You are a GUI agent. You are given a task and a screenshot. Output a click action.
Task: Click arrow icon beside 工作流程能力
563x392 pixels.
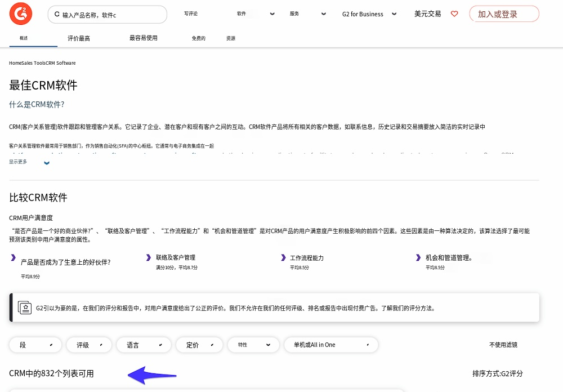pyautogui.click(x=283, y=257)
